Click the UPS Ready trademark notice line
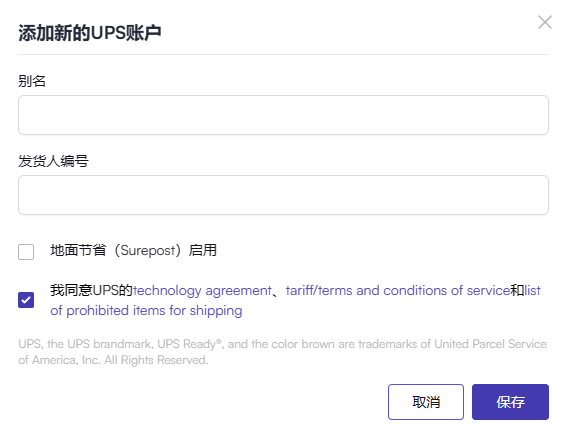Viewport: 571px width, 433px height. pos(283,344)
